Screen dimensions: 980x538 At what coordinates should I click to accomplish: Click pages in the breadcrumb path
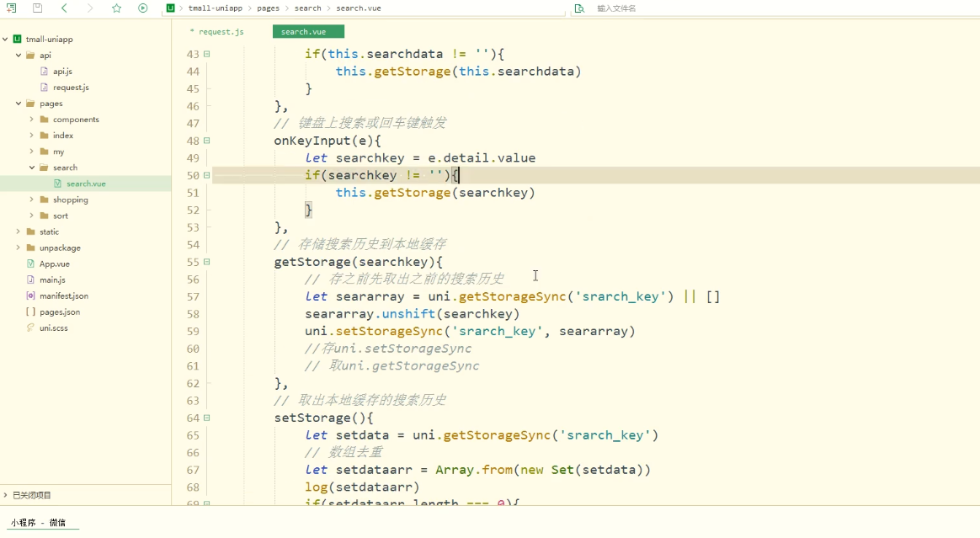tap(268, 8)
